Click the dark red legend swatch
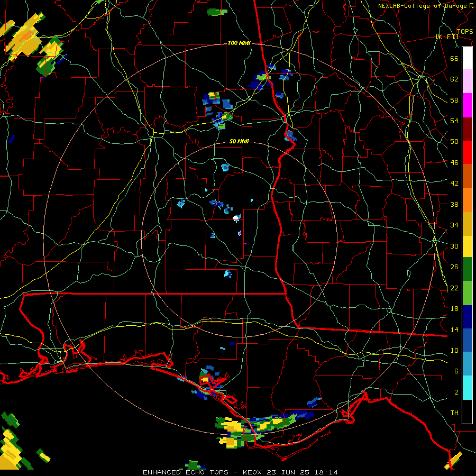 pyautogui.click(x=467, y=129)
